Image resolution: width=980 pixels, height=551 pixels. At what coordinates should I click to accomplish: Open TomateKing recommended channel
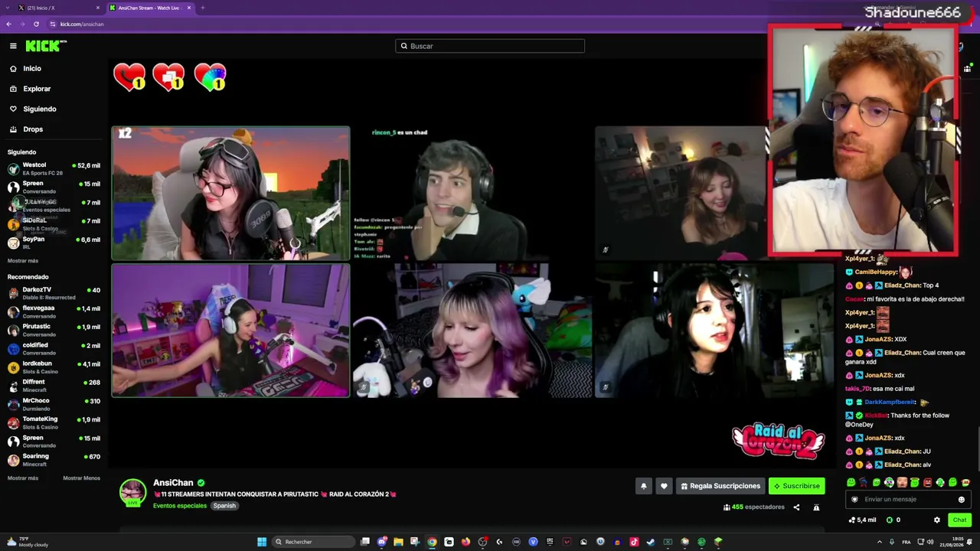click(x=54, y=422)
